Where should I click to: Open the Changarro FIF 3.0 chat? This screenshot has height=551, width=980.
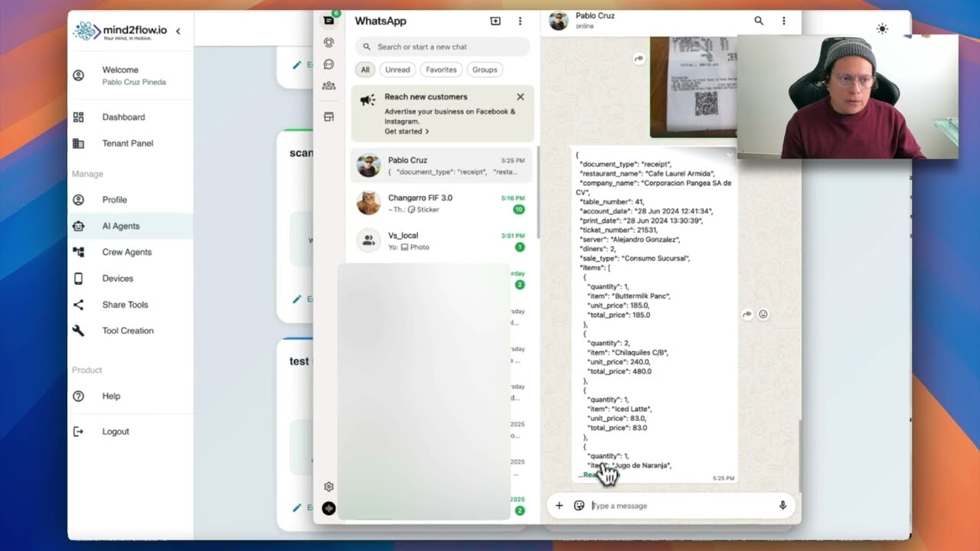(442, 203)
